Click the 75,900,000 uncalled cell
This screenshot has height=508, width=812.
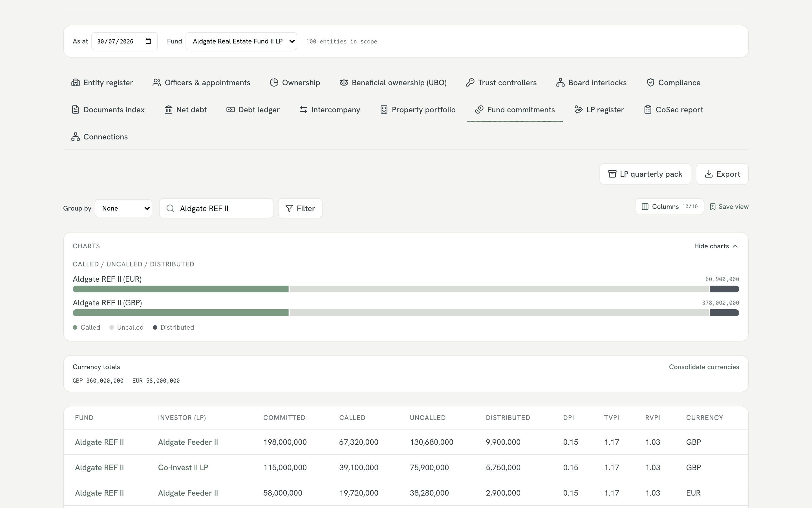[429, 467]
